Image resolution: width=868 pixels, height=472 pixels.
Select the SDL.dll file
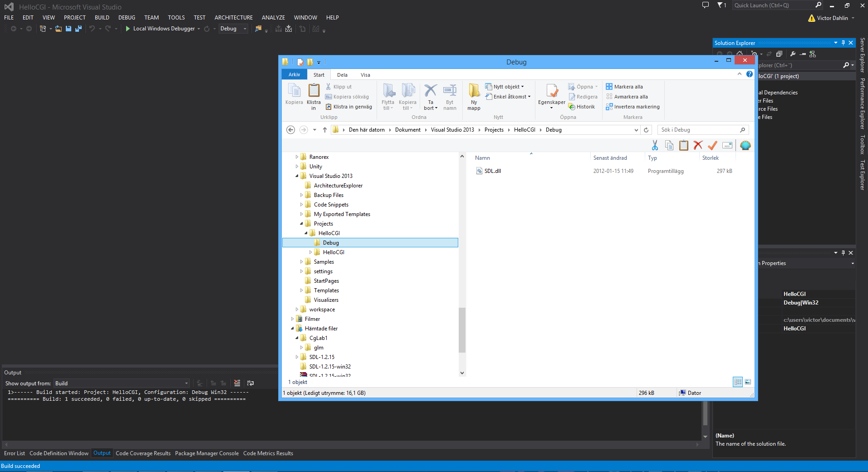point(492,171)
